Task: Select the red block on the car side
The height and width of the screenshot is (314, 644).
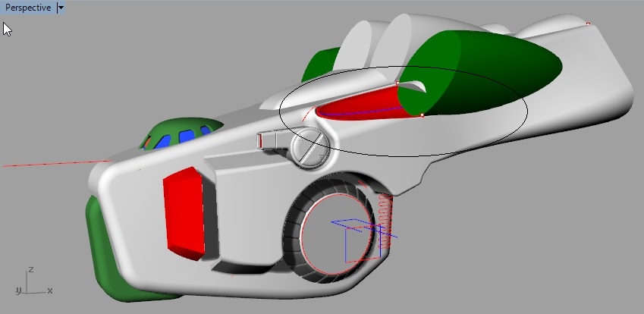Action: click(x=184, y=213)
